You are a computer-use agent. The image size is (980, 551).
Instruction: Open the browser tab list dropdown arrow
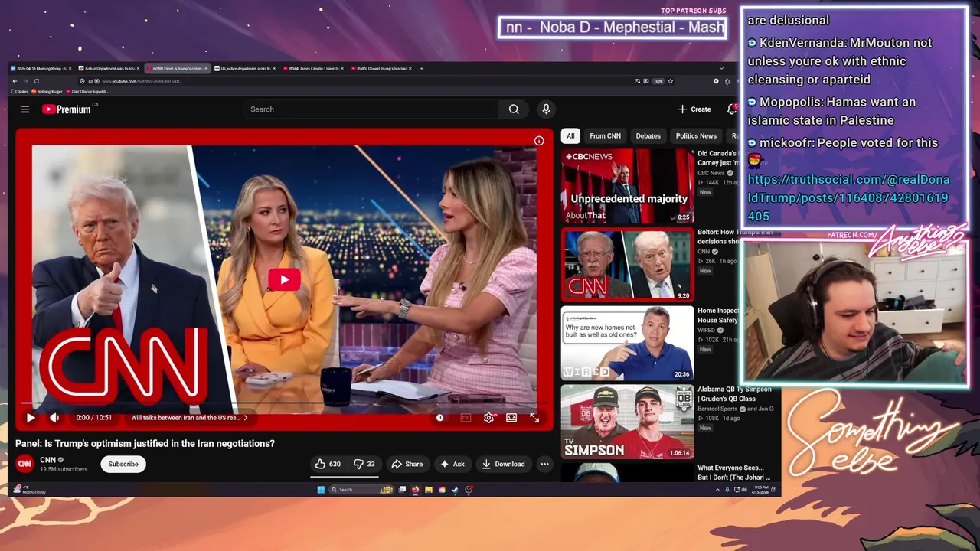tap(721, 68)
